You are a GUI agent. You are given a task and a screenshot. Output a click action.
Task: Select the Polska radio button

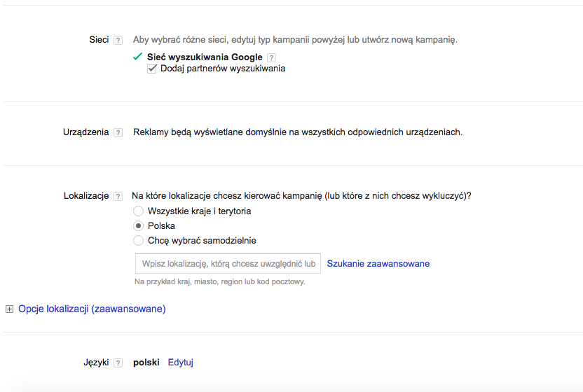click(138, 226)
